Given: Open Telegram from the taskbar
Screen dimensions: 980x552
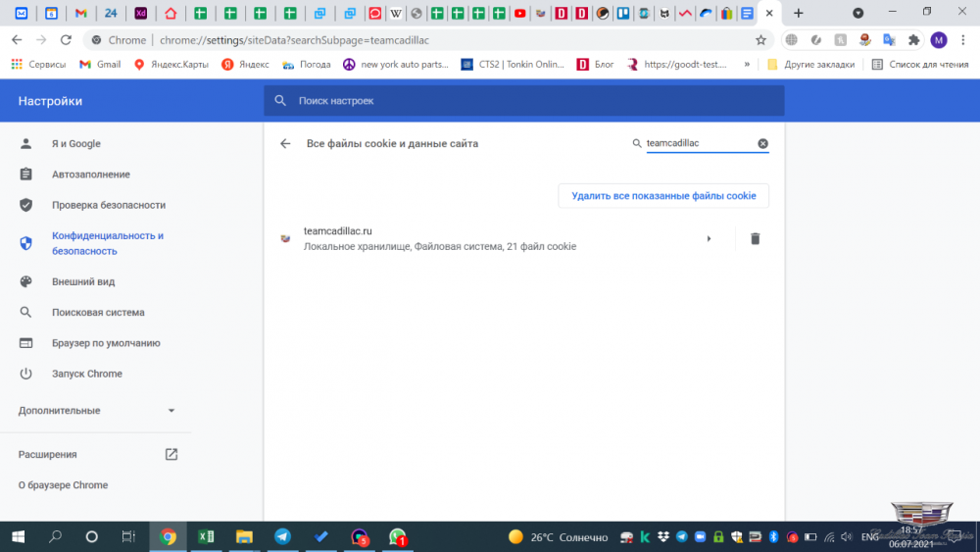Looking at the screenshot, I should click(282, 537).
